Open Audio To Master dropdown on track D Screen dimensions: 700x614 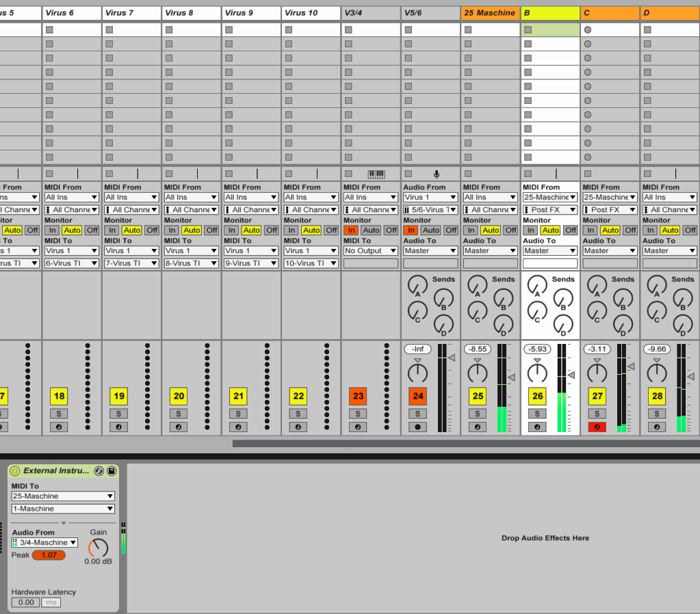coord(670,251)
